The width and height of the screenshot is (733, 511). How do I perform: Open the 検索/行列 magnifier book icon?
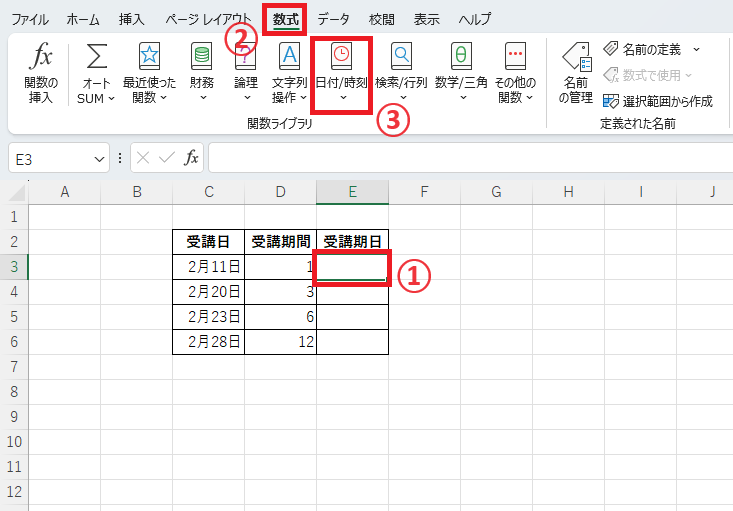click(401, 56)
